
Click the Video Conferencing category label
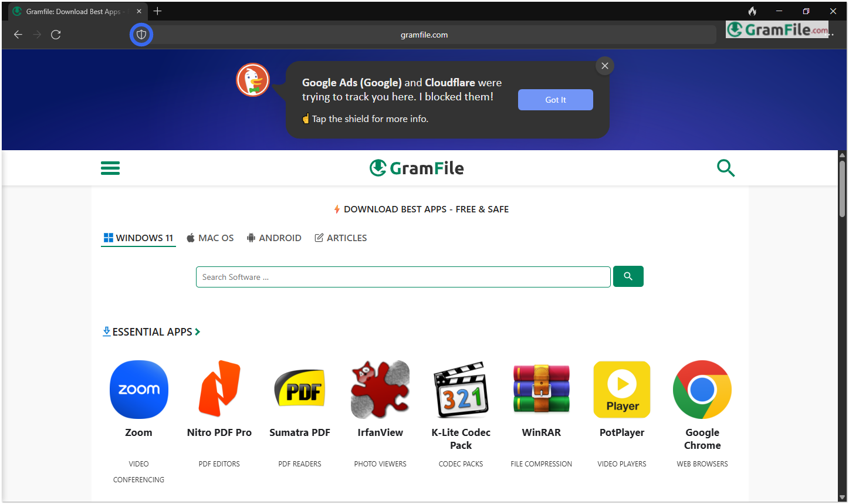(138, 472)
